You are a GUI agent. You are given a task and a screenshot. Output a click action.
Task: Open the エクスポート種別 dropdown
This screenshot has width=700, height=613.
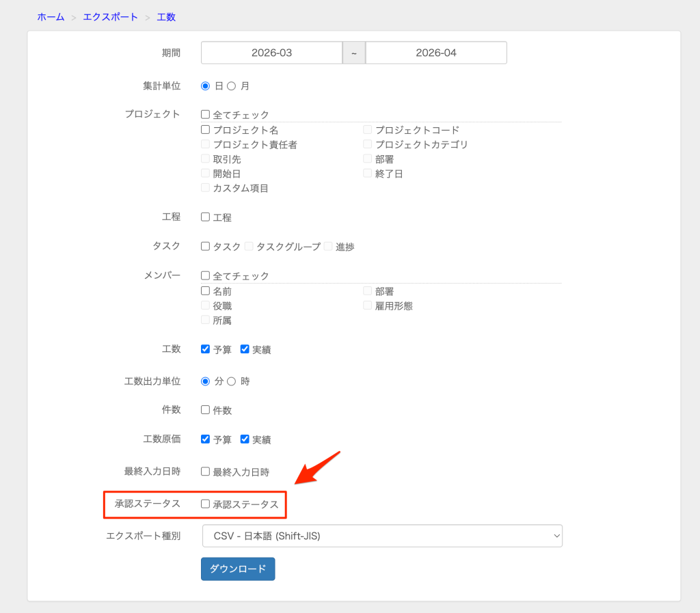click(x=382, y=536)
